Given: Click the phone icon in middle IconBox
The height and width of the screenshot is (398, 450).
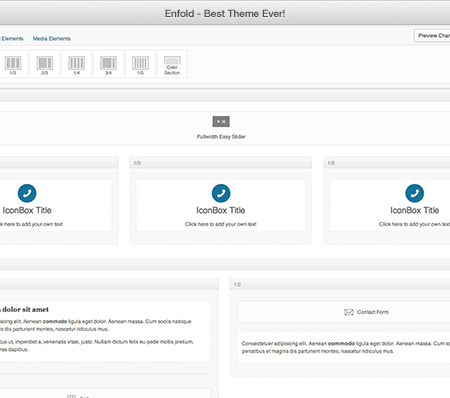Looking at the screenshot, I should pyautogui.click(x=221, y=193).
